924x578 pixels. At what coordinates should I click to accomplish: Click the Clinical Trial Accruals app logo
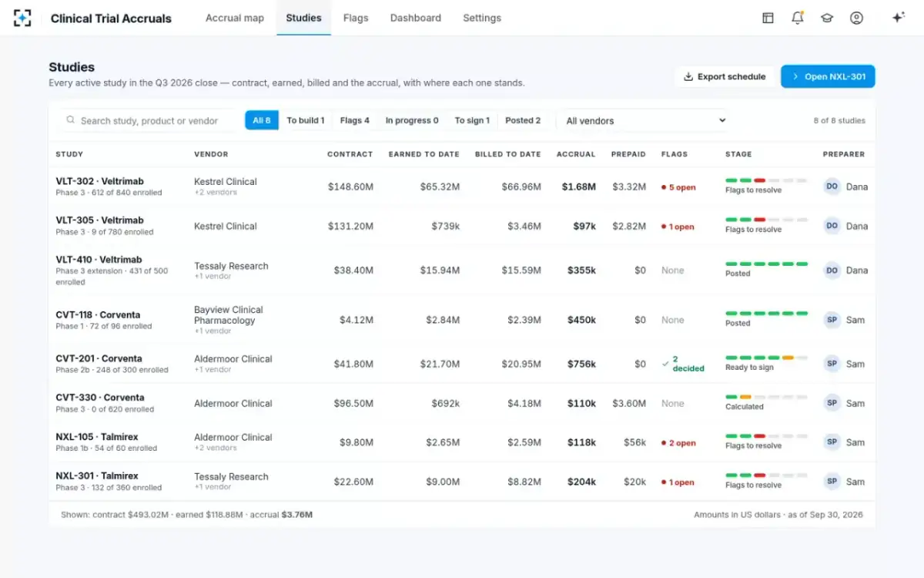pos(23,18)
